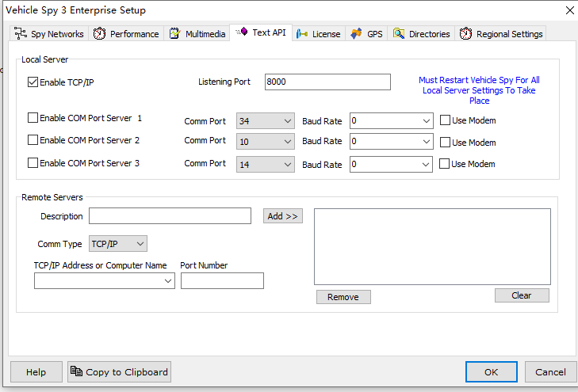
Task: Click the License tab key icon
Action: tap(302, 34)
